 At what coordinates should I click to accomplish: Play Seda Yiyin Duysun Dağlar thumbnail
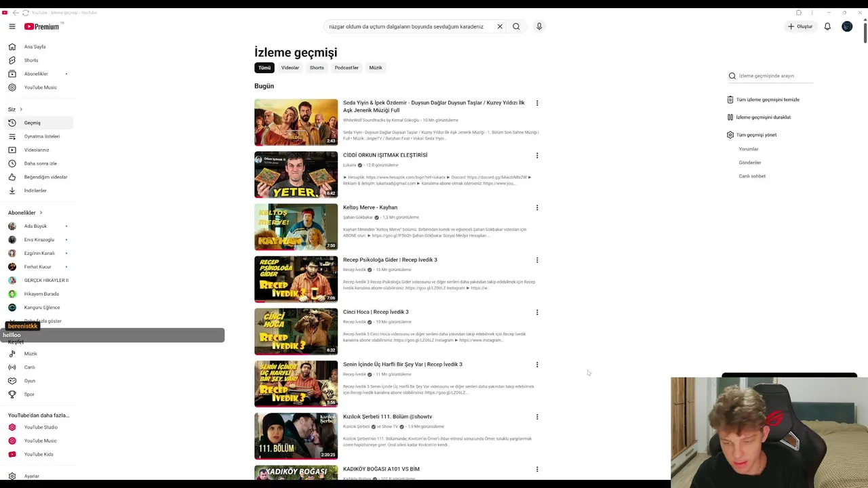click(x=296, y=123)
